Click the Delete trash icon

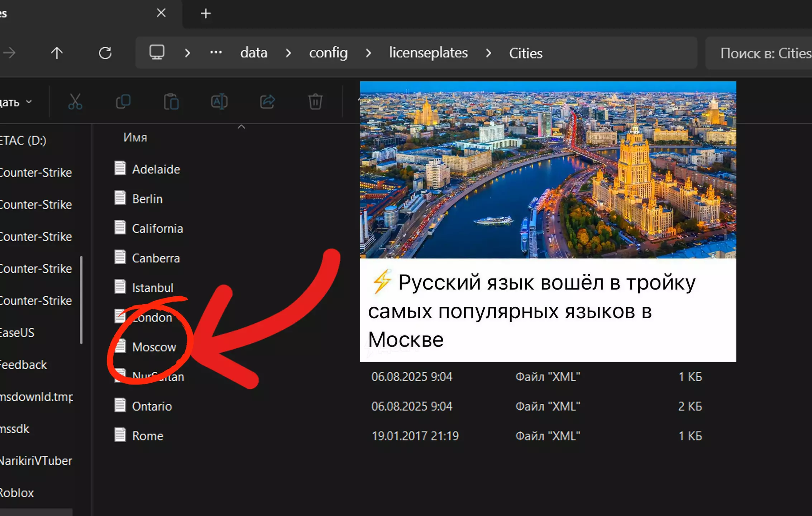coord(315,102)
